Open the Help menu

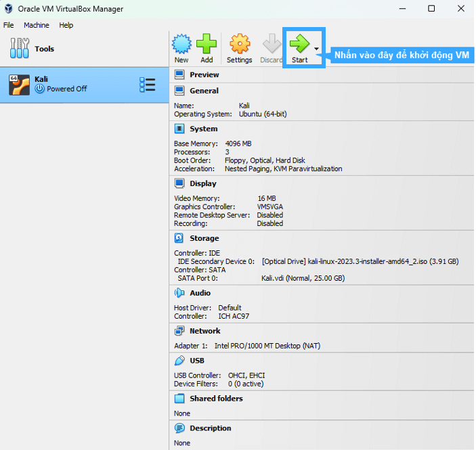[x=66, y=25]
